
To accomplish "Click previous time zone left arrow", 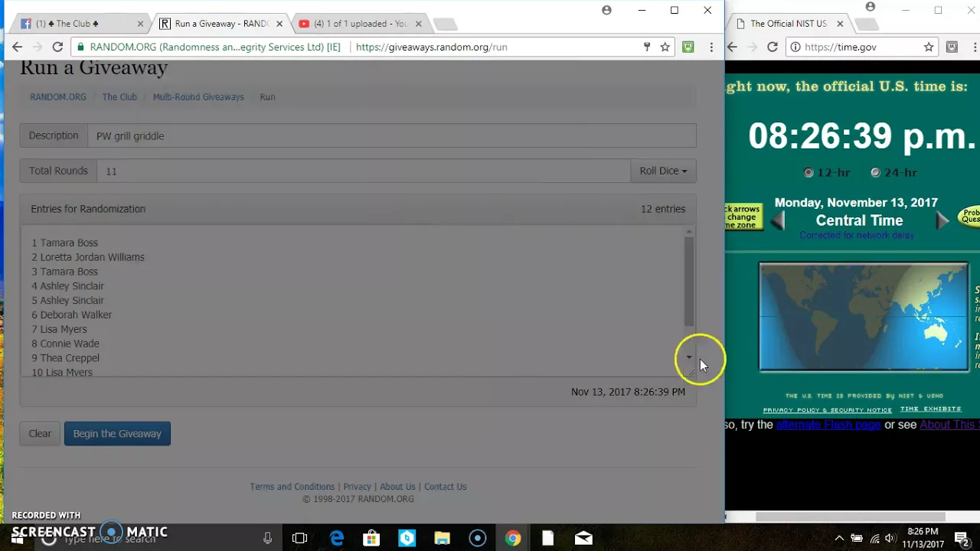I will [778, 221].
